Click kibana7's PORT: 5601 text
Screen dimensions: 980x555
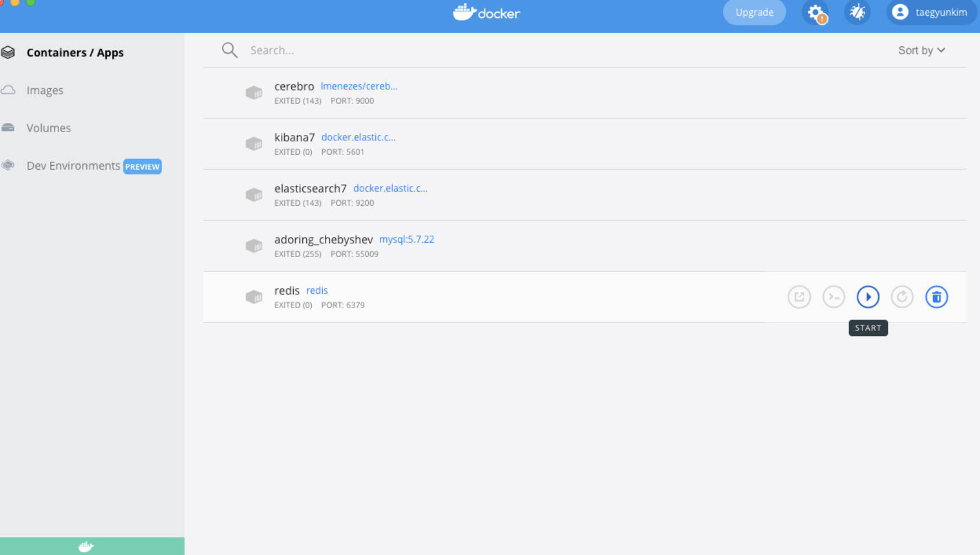[343, 152]
